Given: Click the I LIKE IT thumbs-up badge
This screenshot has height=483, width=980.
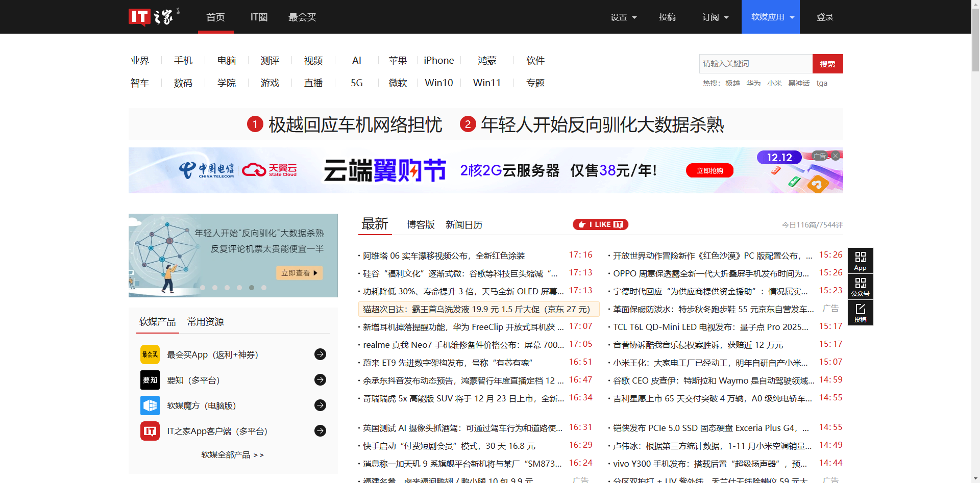Looking at the screenshot, I should tap(600, 224).
